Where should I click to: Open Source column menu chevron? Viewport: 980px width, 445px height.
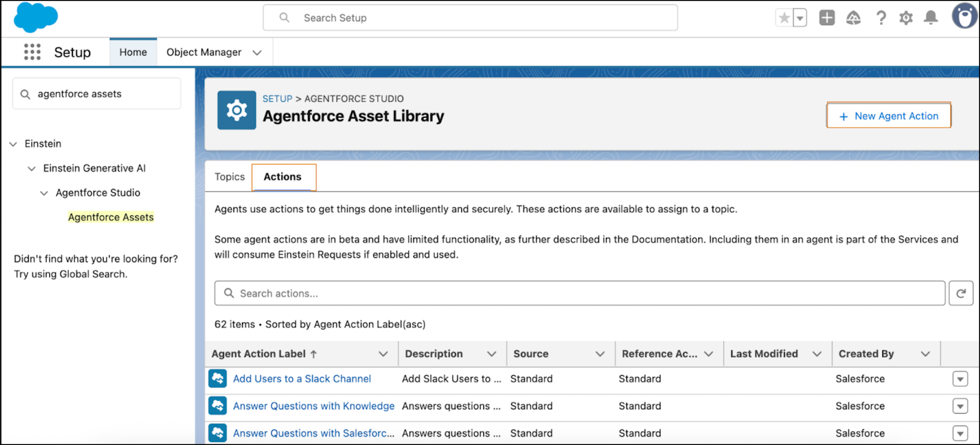(600, 354)
